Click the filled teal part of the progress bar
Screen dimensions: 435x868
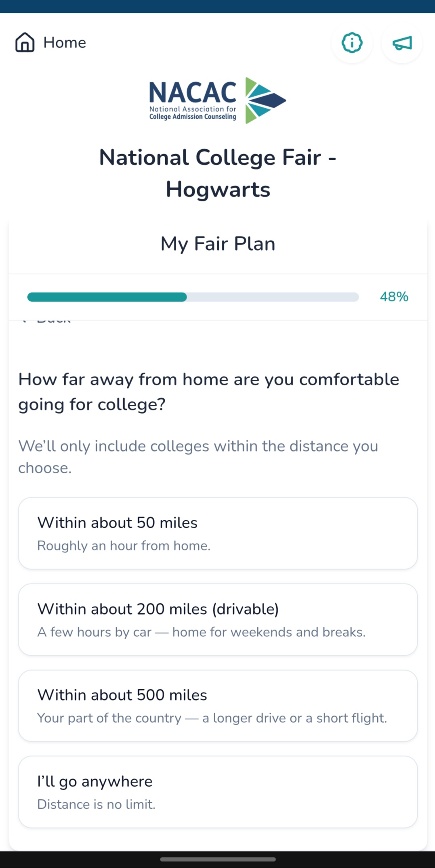(x=107, y=297)
